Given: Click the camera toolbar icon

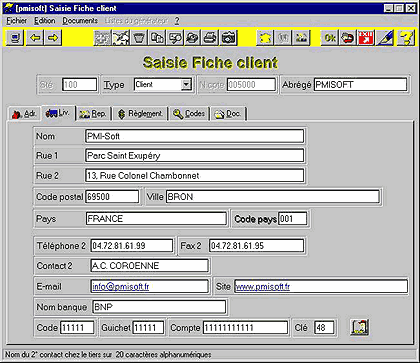Looking at the screenshot, I should click(229, 38).
